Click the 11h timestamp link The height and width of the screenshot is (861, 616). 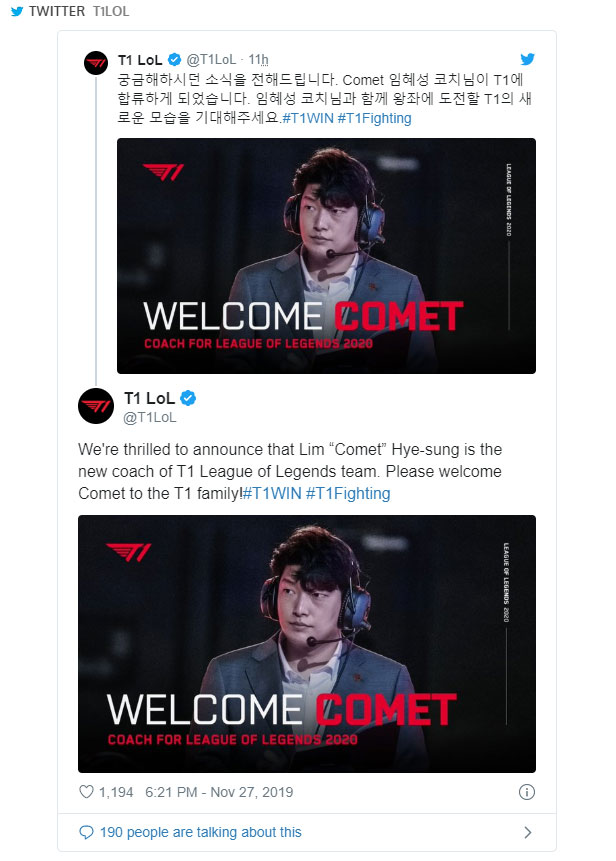pyautogui.click(x=259, y=59)
